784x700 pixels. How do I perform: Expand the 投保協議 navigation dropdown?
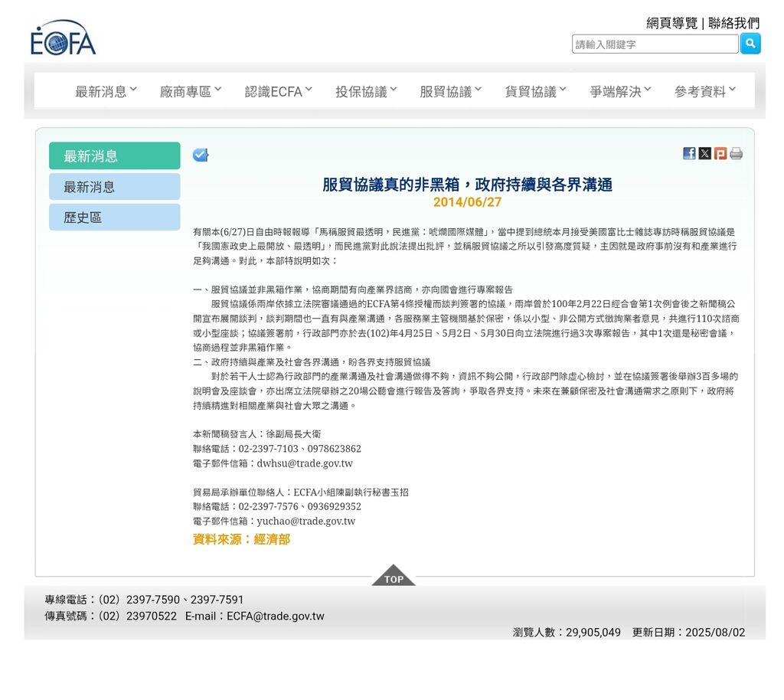pos(366,91)
